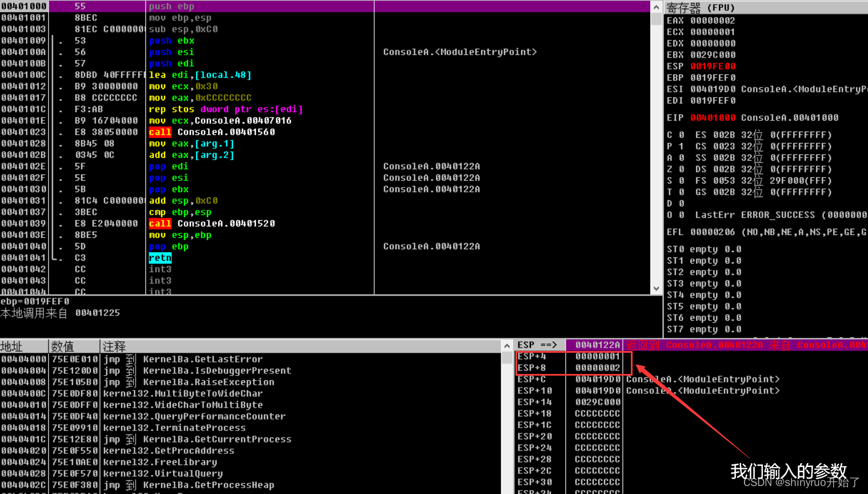Screen dimensions: 868x494
Task: Select the 'sub esp,0xC0' instruction row
Action: click(x=183, y=29)
